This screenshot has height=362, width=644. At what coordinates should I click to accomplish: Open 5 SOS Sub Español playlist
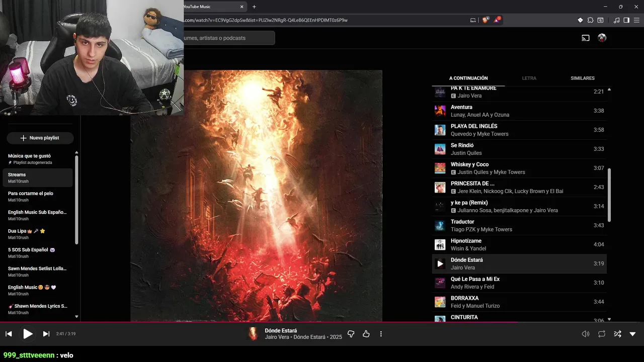coord(38,252)
